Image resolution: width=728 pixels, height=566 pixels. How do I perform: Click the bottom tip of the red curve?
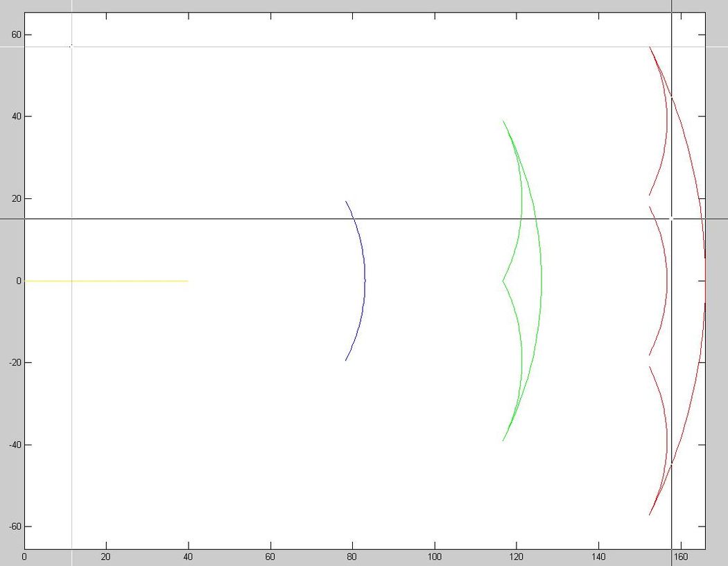tap(650, 515)
